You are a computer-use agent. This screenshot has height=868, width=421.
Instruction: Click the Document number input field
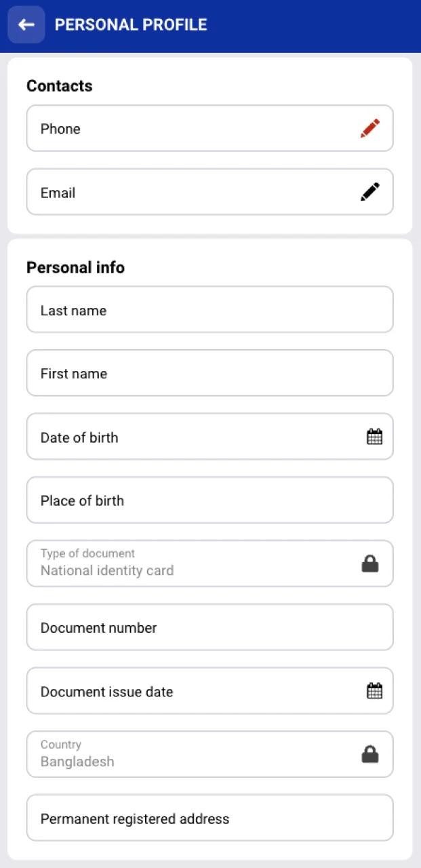[x=209, y=627]
